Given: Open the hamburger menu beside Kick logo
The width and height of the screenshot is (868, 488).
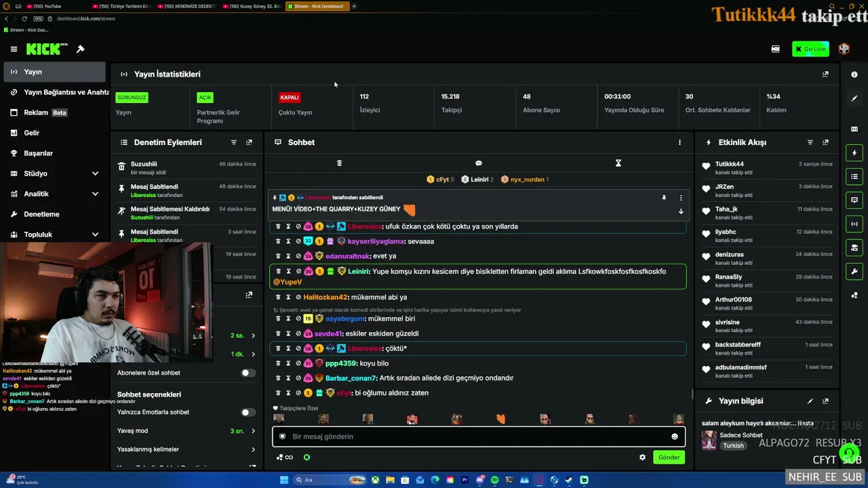Looking at the screenshot, I should (14, 49).
